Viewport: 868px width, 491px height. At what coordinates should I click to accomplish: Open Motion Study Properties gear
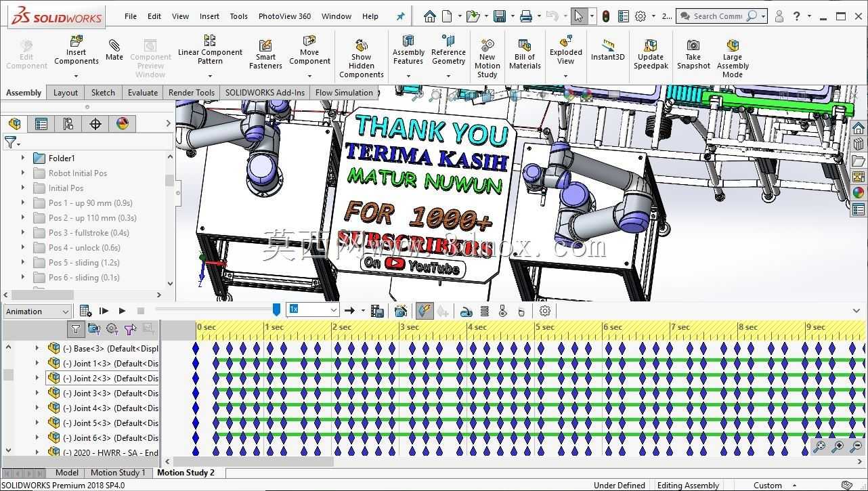(545, 311)
